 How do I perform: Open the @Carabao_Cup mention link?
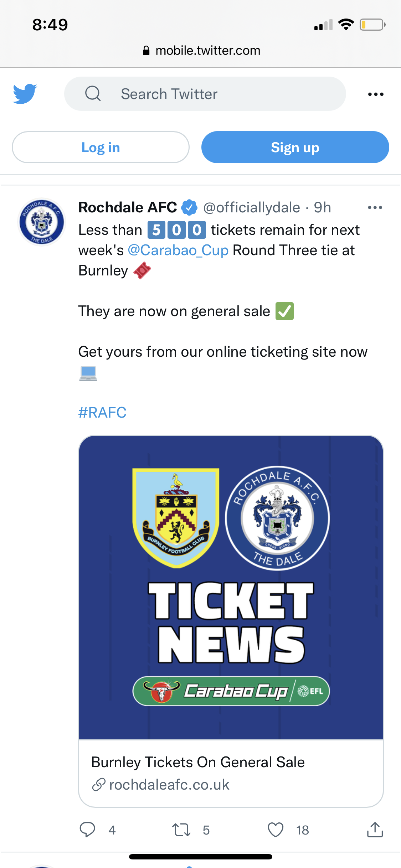pos(178,250)
